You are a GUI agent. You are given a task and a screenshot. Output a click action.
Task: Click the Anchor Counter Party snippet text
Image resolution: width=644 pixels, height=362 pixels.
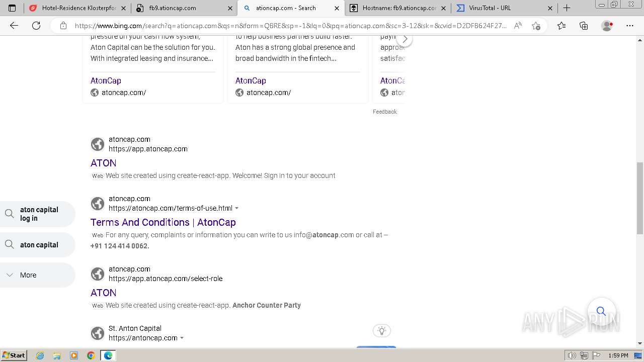[267, 305]
